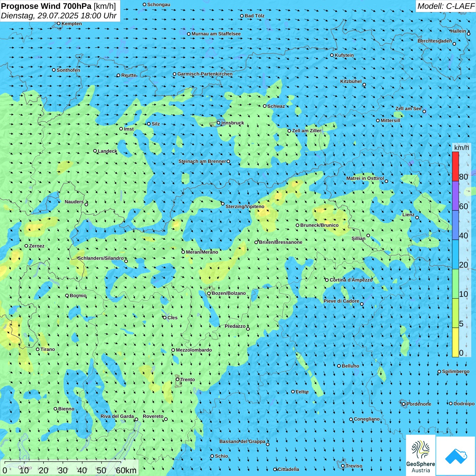Click the Tirano city marker

pos(38,349)
